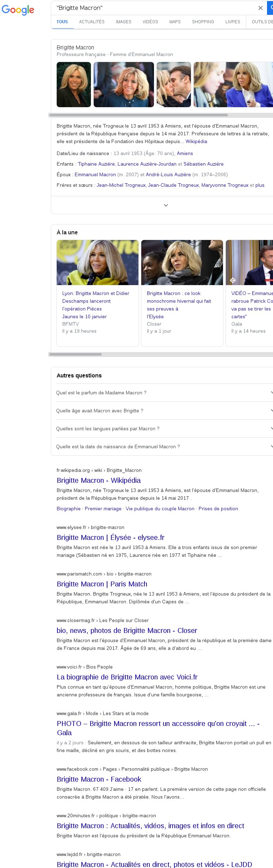Image resolution: width=273 pixels, height=868 pixels.
Task: Open the Closer bio, news, photos result
Action: coord(127,630)
